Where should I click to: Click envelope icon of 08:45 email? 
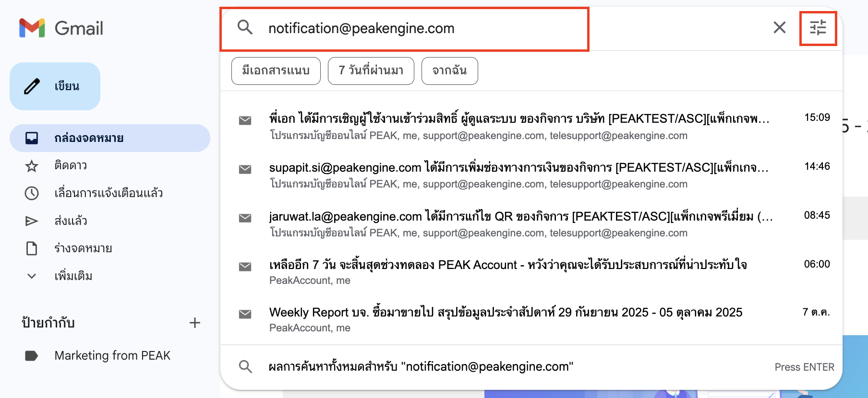coord(245,218)
